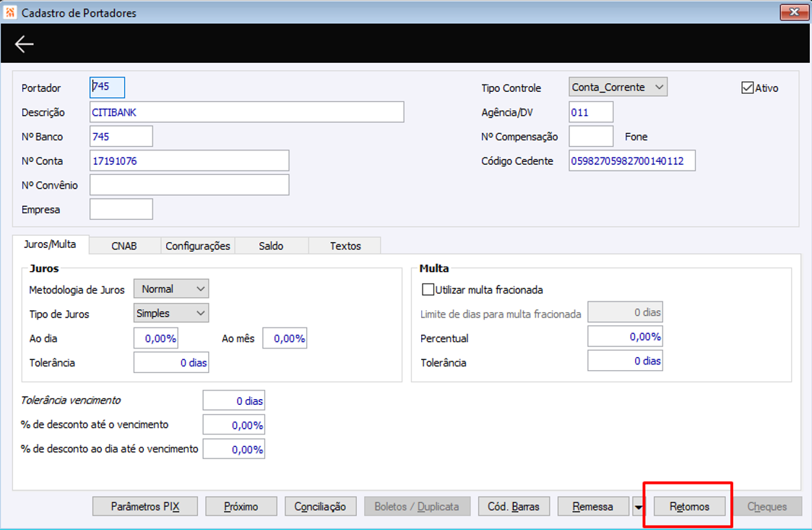Image resolution: width=812 pixels, height=530 pixels.
Task: Click the Multa Tolerância days field
Action: [625, 361]
